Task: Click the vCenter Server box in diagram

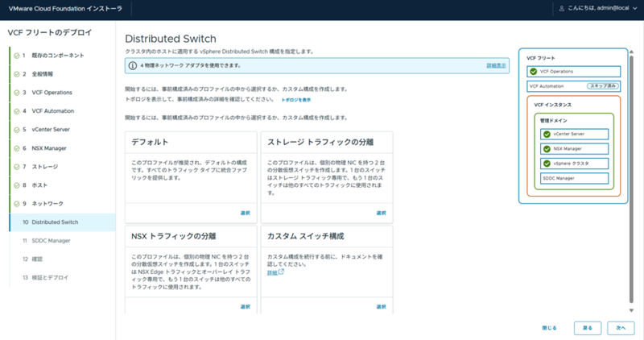Action: (x=574, y=134)
